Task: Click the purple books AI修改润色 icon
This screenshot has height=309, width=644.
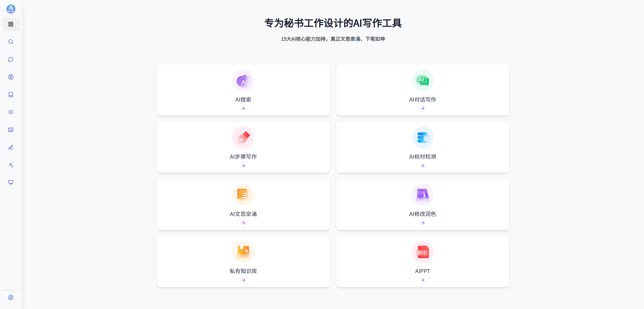Action: click(x=423, y=195)
